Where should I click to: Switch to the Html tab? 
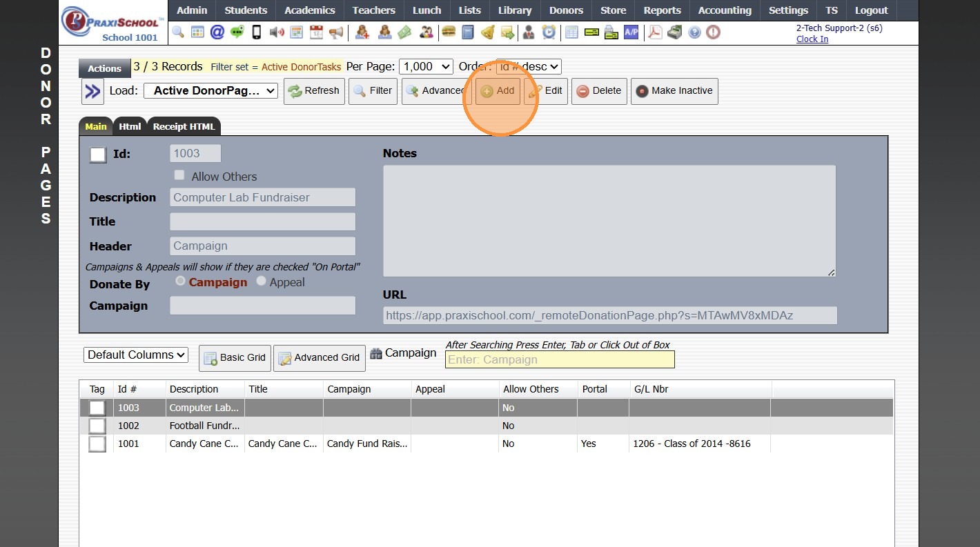(130, 126)
